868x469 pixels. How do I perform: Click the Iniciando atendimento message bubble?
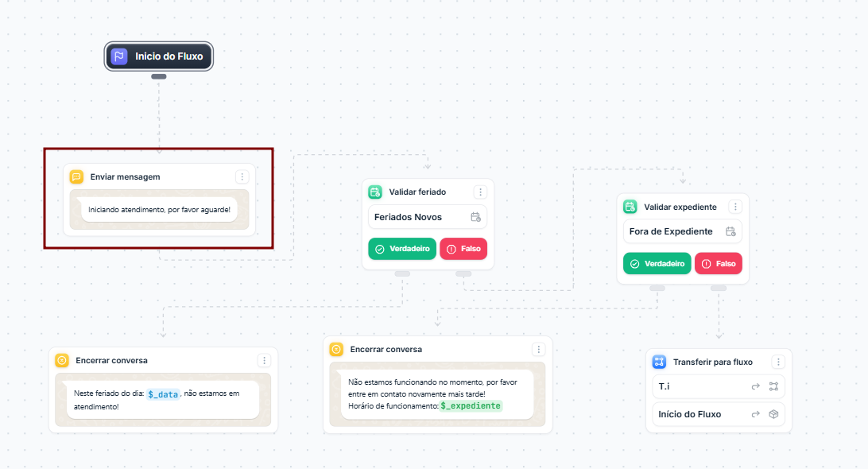point(160,210)
